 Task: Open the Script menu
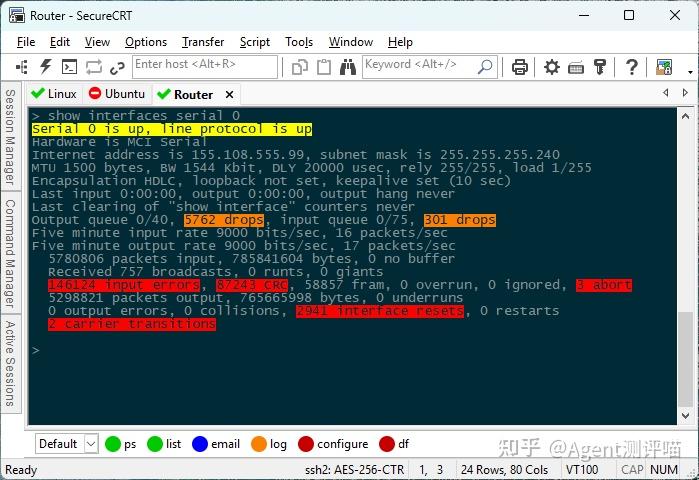(255, 42)
